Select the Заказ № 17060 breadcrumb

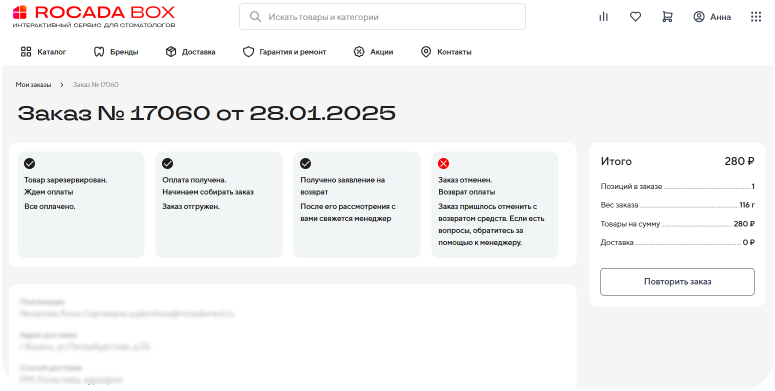click(95, 85)
